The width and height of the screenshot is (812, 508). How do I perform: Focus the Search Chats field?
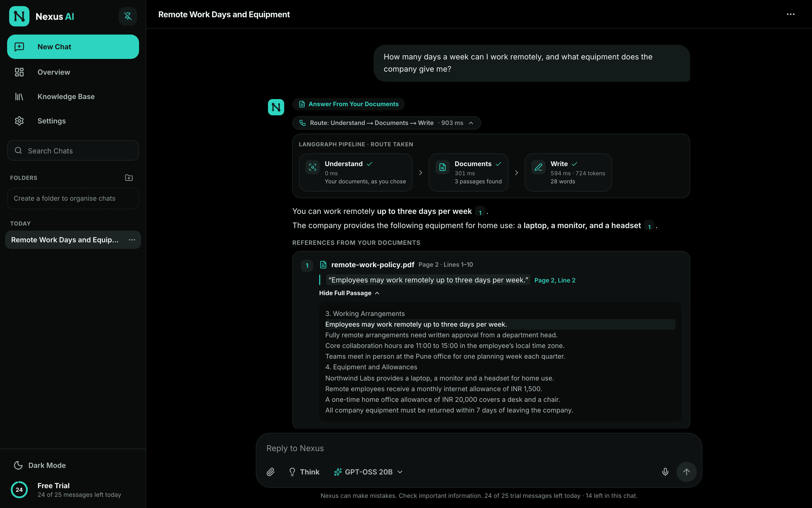73,151
